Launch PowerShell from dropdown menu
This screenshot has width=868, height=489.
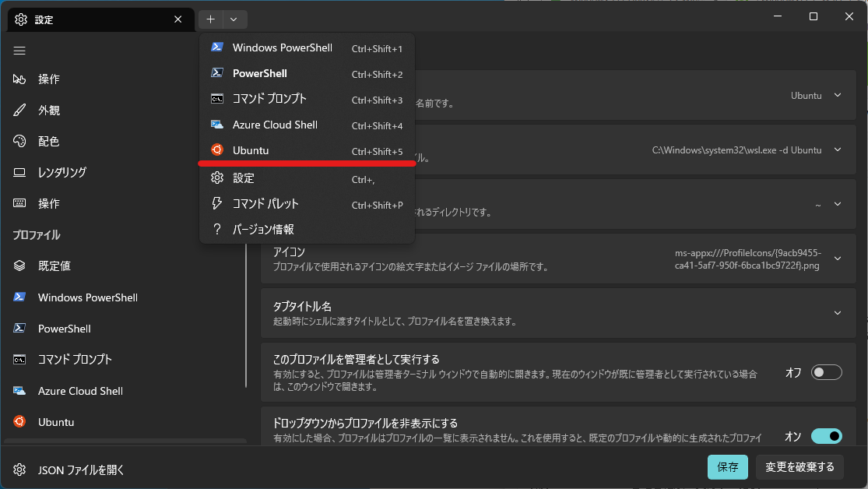point(307,74)
